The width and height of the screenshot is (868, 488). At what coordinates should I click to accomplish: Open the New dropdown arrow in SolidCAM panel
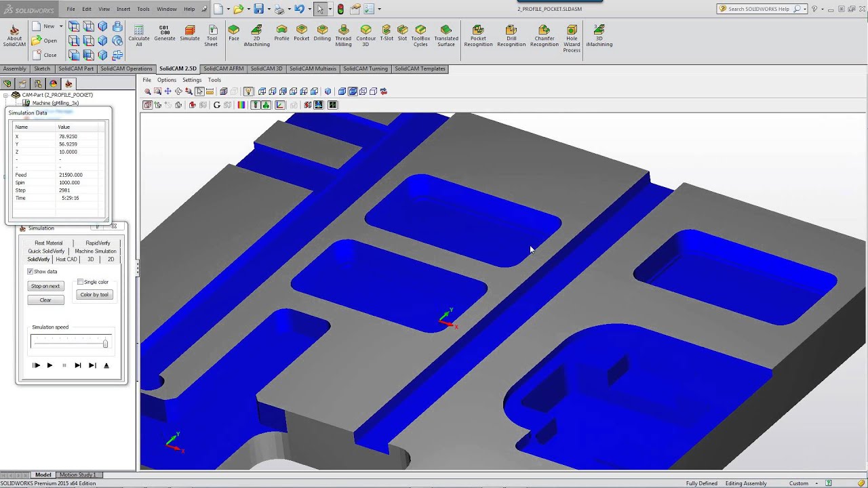pos(61,26)
